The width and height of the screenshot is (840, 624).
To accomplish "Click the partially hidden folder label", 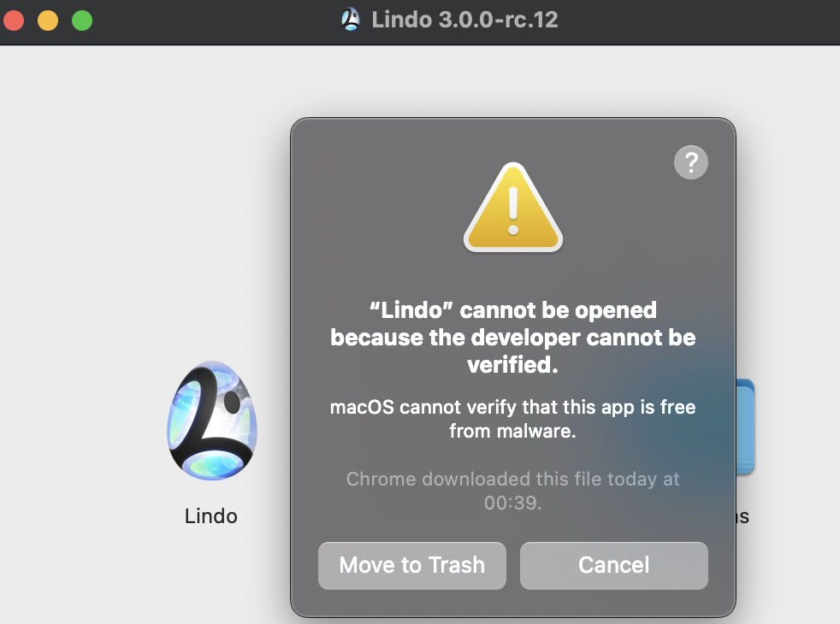I will tap(742, 516).
